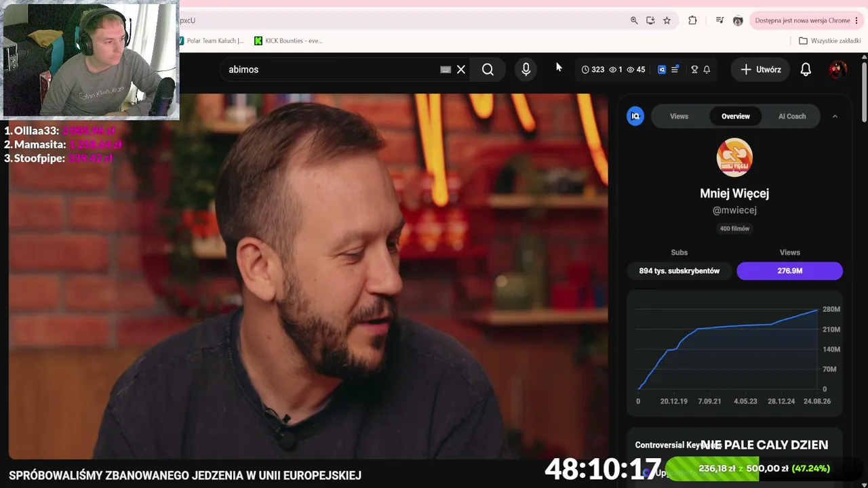Open the Chrome media controls icon

click(x=719, y=20)
